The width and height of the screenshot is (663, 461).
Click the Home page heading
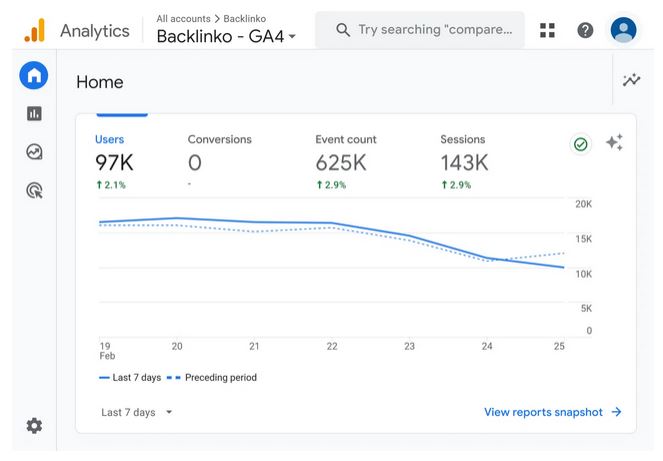point(100,82)
